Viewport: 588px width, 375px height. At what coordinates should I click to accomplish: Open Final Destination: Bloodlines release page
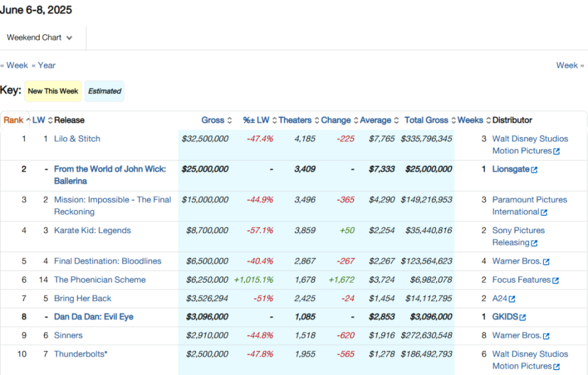point(108,261)
